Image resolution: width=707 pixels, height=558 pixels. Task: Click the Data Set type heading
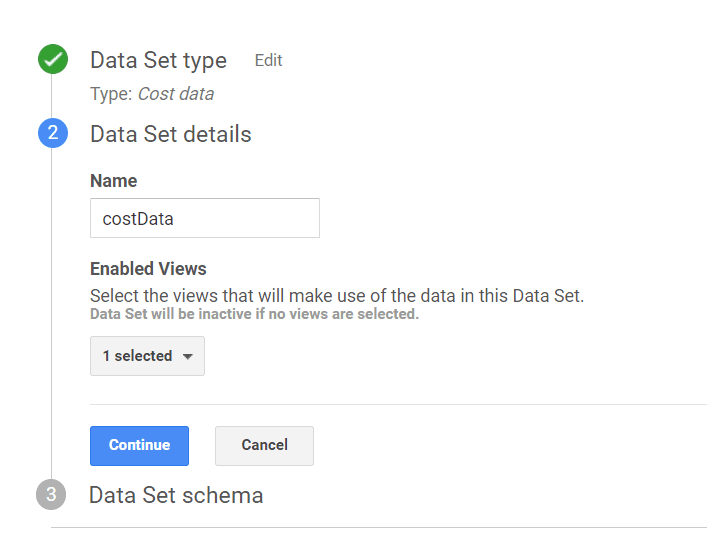pyautogui.click(x=158, y=60)
